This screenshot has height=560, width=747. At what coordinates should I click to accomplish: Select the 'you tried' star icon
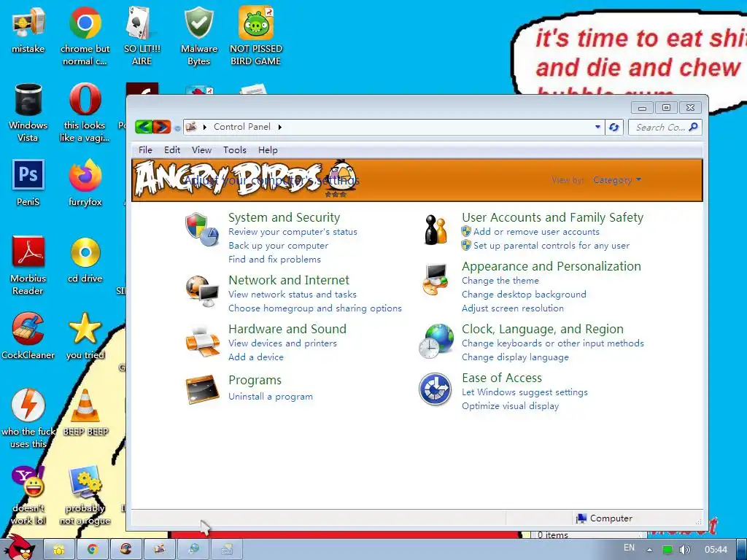click(x=85, y=329)
